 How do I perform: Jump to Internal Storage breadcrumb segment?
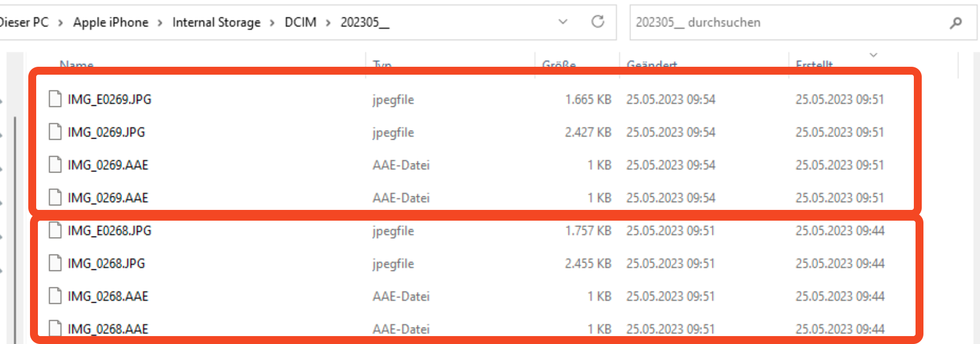[217, 23]
